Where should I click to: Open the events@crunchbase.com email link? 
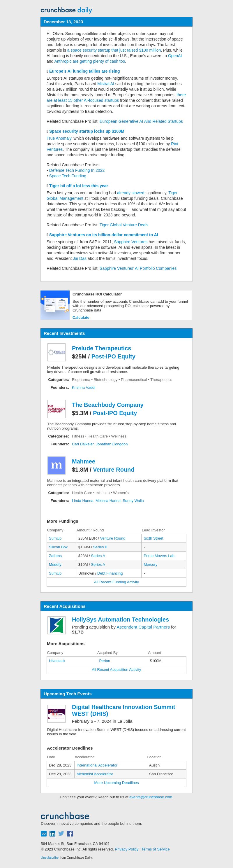pos(151,797)
